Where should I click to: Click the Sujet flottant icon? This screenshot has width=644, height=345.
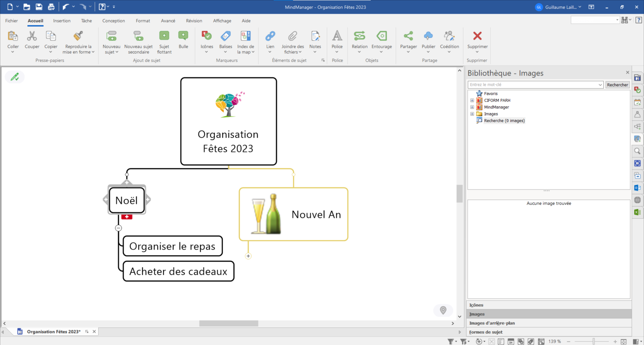click(x=164, y=37)
